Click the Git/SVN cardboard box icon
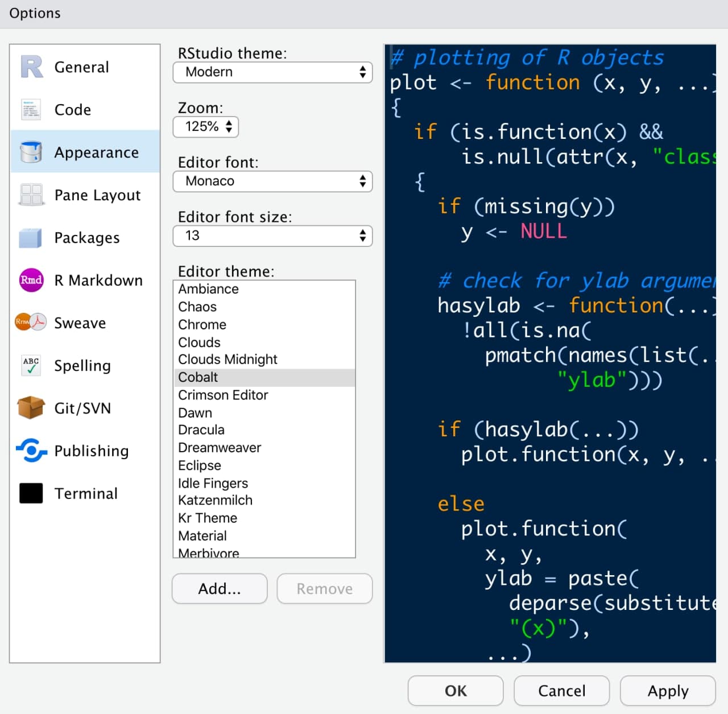The height and width of the screenshot is (714, 728). tap(31, 407)
